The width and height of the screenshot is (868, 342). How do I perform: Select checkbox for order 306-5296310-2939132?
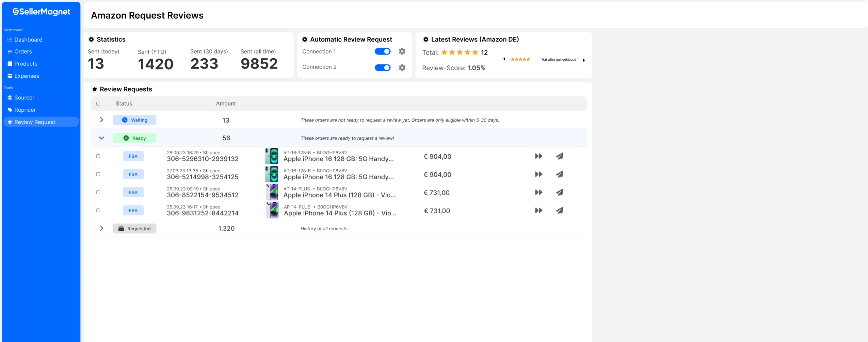click(x=98, y=156)
